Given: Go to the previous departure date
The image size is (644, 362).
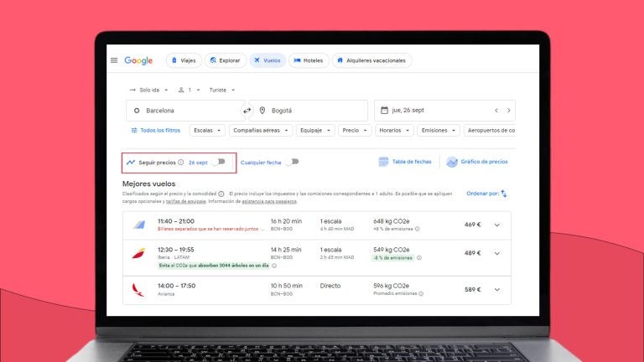Looking at the screenshot, I should [x=496, y=111].
